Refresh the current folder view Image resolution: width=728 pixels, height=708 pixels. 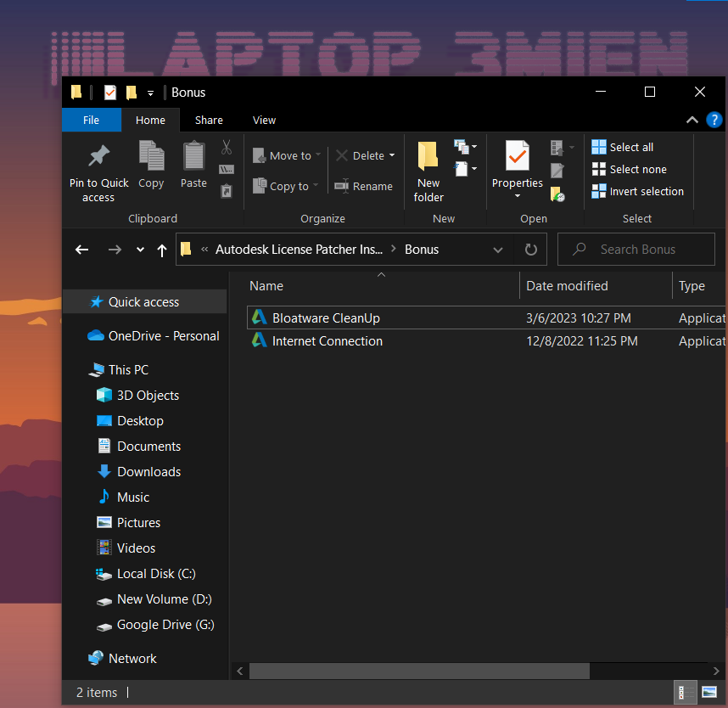point(531,250)
